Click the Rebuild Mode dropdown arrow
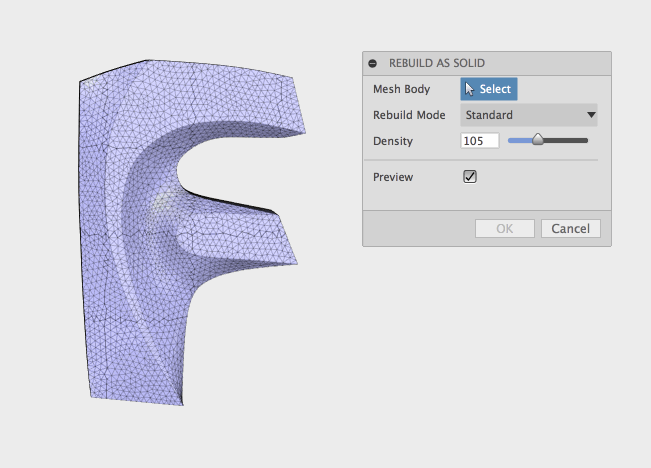Viewport: 651px width, 468px height. 591,115
